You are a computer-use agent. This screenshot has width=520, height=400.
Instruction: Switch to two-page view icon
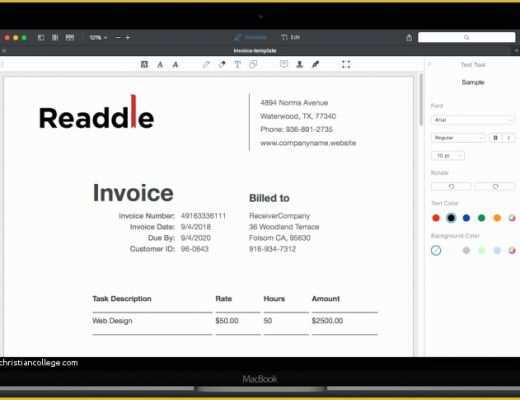pos(55,37)
